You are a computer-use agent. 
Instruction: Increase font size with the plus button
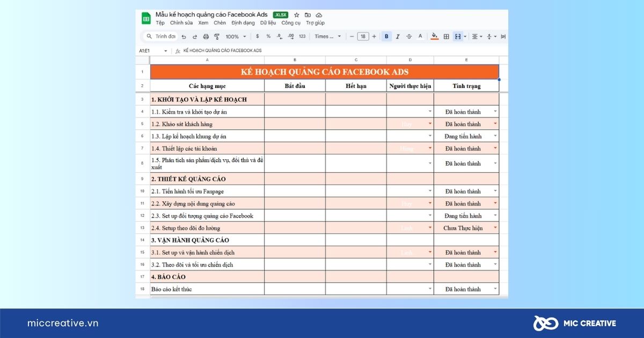(374, 36)
